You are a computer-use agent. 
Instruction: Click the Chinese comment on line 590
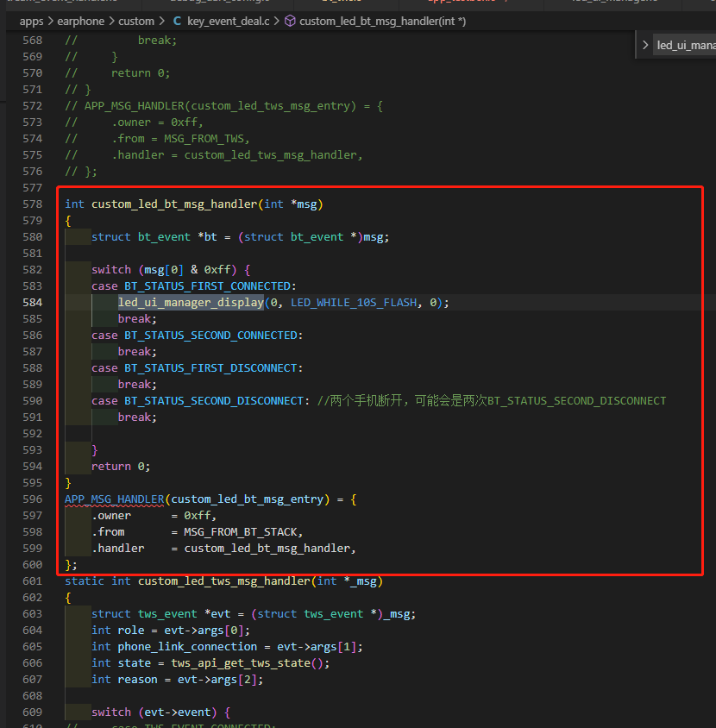pyautogui.click(x=492, y=401)
